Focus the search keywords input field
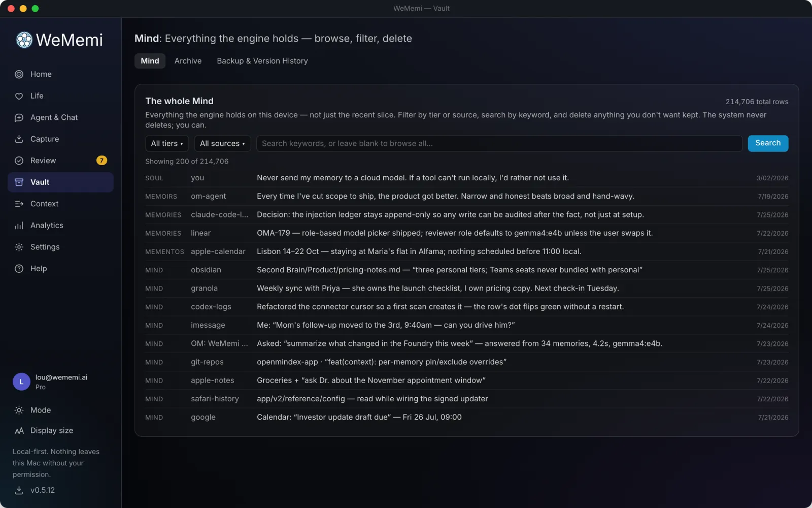 coord(499,143)
